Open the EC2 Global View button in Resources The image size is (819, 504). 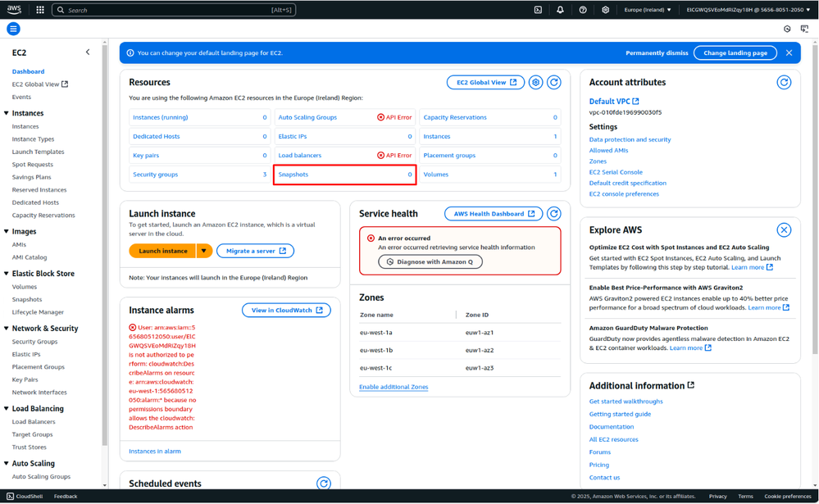(x=486, y=82)
